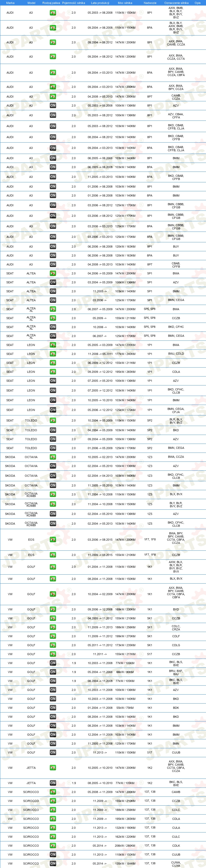Select diesel ON icon in VW GOLF CUUB row
The height and width of the screenshot is (868, 206).
[x=53, y=752]
